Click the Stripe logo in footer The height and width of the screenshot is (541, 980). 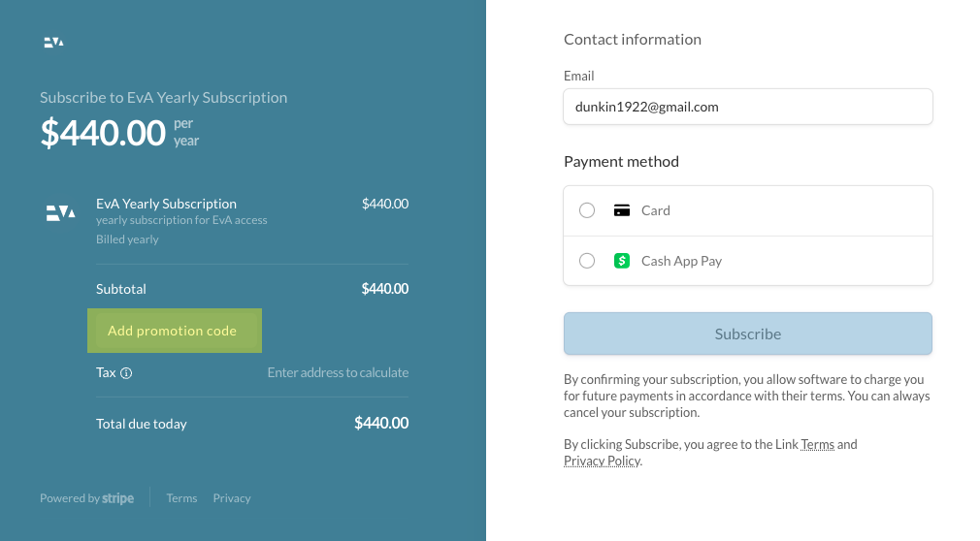[117, 498]
